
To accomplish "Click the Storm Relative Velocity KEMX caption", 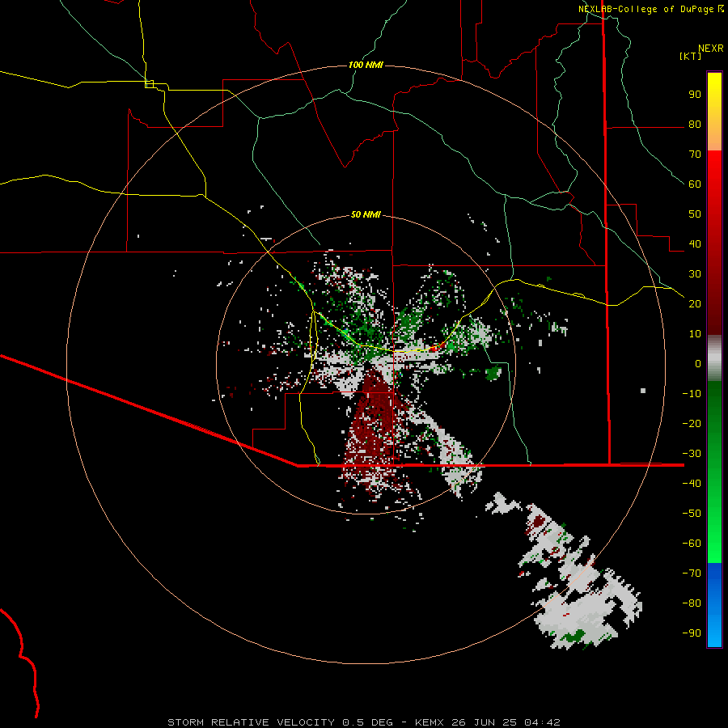I will pyautogui.click(x=364, y=722).
